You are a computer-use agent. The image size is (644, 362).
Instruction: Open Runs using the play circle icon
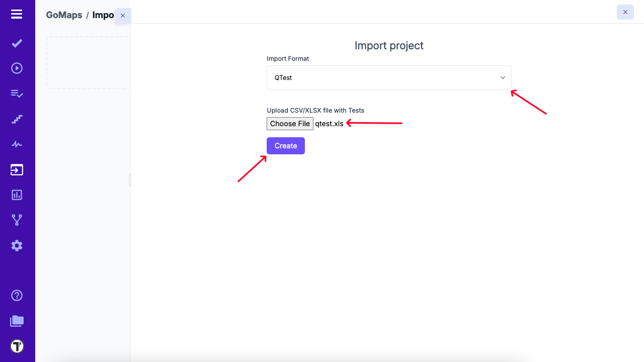coord(17,68)
